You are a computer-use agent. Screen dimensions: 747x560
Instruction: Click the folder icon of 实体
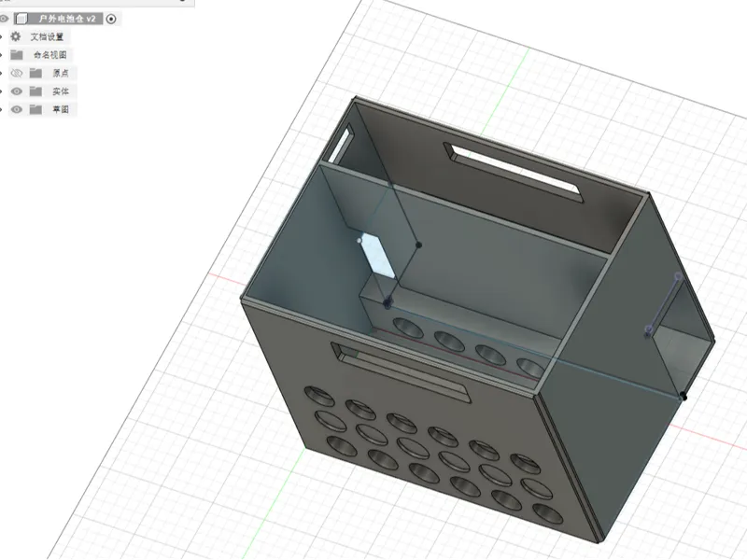pyautogui.click(x=35, y=91)
